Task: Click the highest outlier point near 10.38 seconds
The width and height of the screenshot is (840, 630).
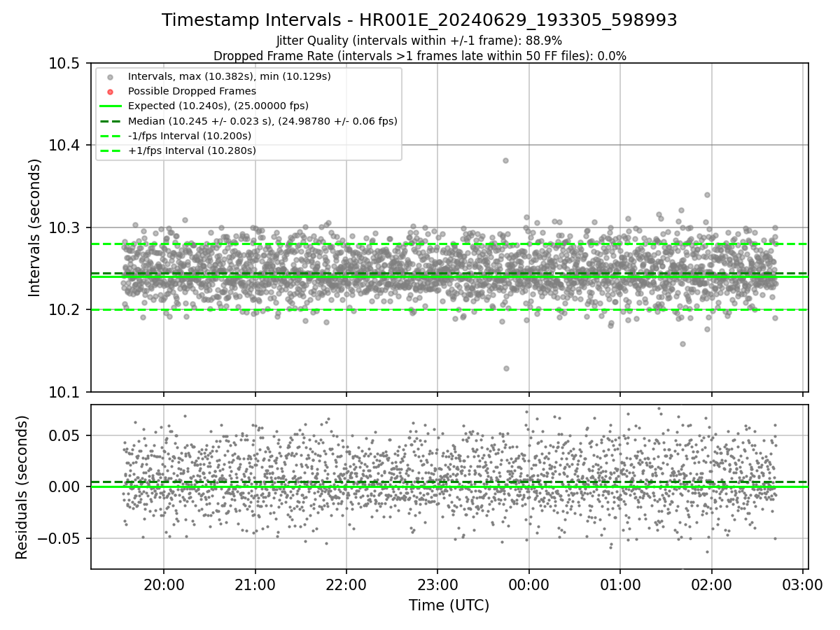Action: 505,160
